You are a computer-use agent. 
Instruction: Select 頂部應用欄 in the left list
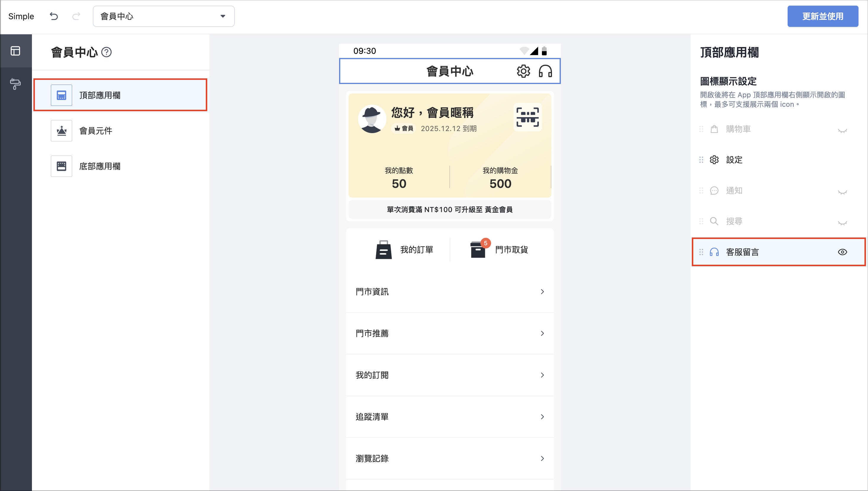(x=120, y=95)
